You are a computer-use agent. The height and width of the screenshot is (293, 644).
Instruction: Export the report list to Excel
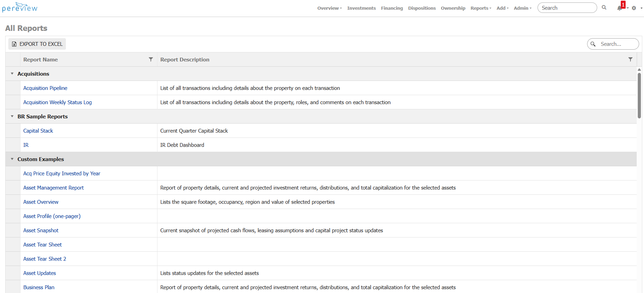point(37,44)
